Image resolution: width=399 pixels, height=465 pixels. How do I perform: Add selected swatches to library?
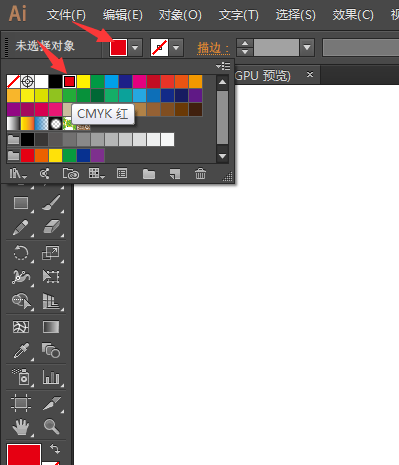coord(71,174)
